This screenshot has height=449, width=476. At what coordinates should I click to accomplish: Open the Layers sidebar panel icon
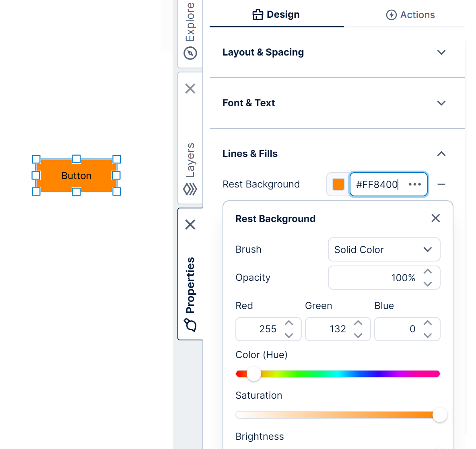pyautogui.click(x=190, y=189)
